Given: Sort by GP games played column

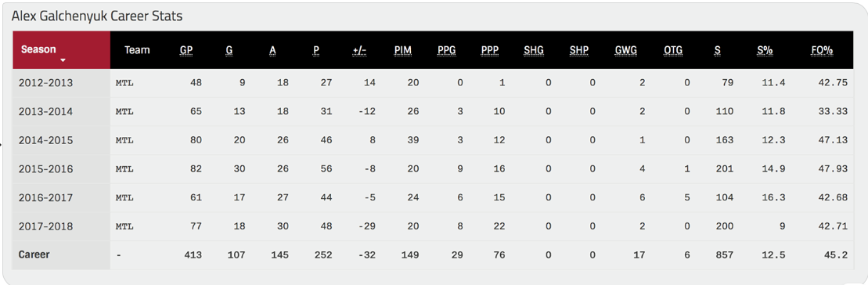Looking at the screenshot, I should tap(186, 50).
